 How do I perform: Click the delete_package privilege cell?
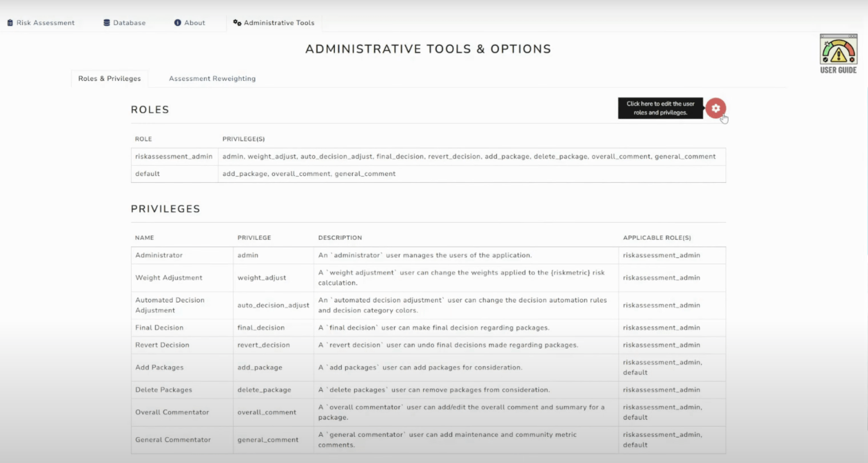(x=264, y=390)
